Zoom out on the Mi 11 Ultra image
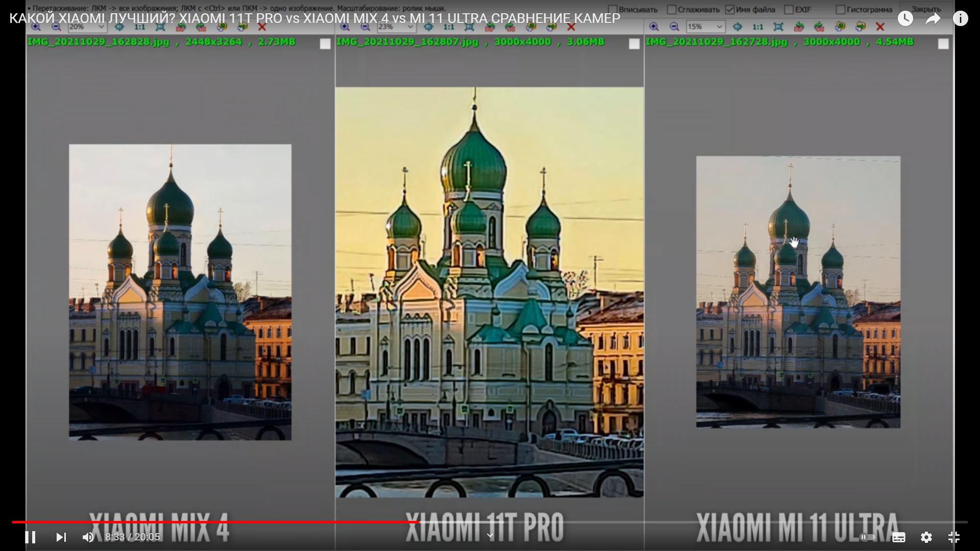Screen dimensions: 980x551 pos(674,27)
